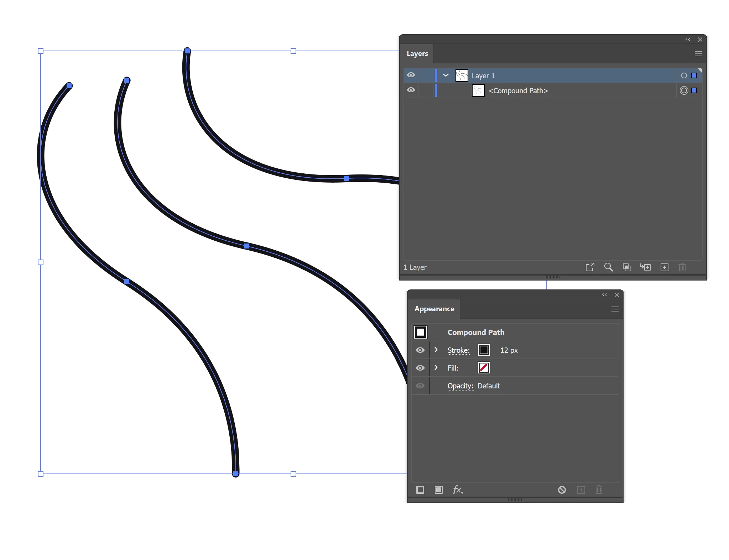The image size is (729, 560).
Task: Click Add New Stroke icon in Appearance panel
Action: click(420, 490)
